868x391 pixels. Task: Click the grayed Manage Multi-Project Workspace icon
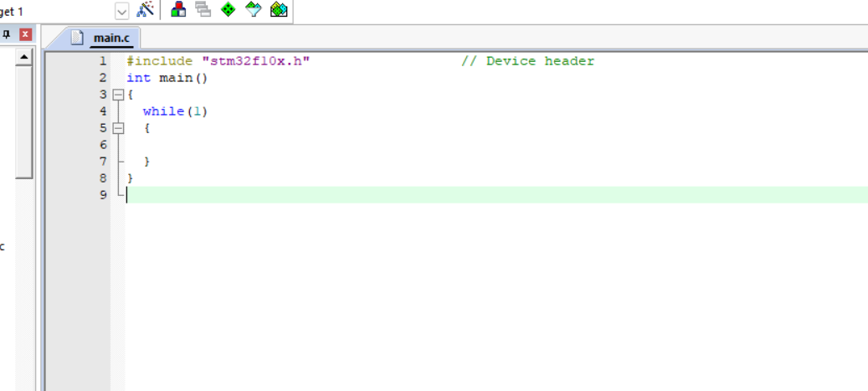coord(203,9)
